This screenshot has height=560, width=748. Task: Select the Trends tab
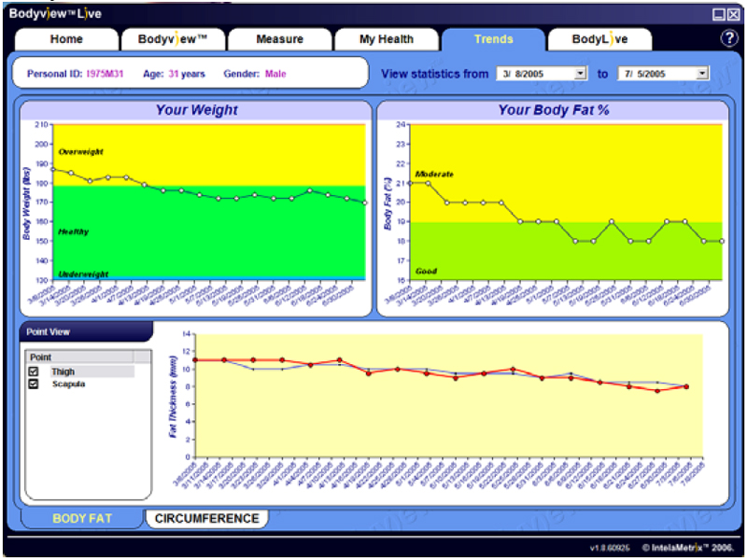tap(493, 39)
